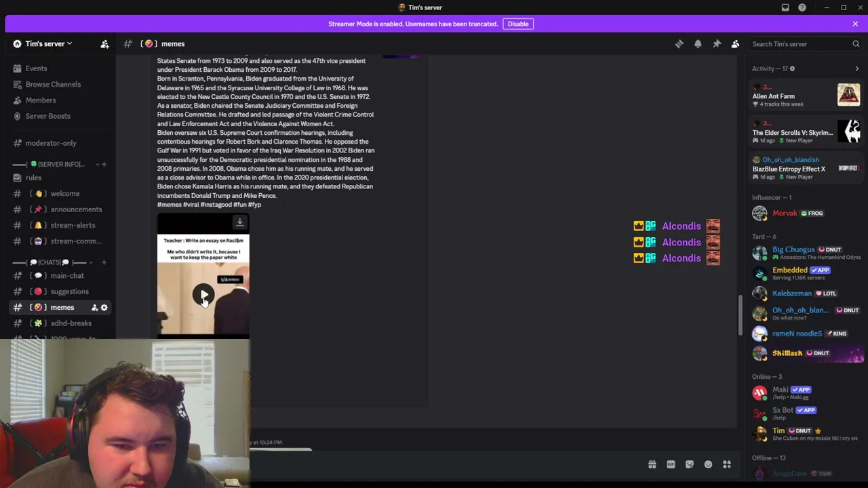Screen dimensions: 868x488
Task: Open the main-chat channel
Action: [x=67, y=276]
